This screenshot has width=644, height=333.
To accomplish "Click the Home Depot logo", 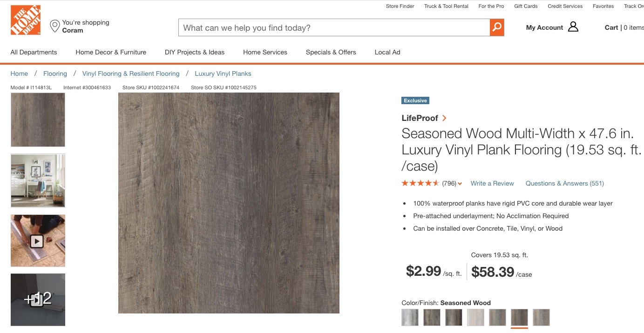I will (x=26, y=20).
